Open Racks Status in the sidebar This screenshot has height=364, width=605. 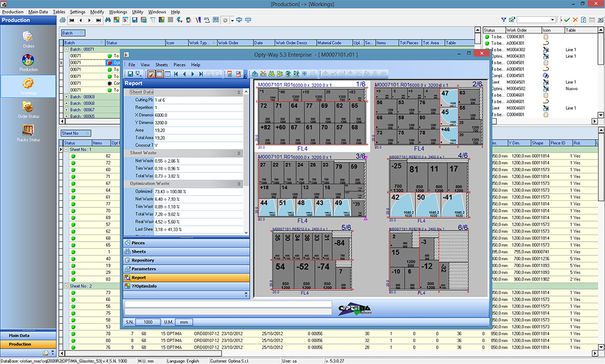click(28, 133)
